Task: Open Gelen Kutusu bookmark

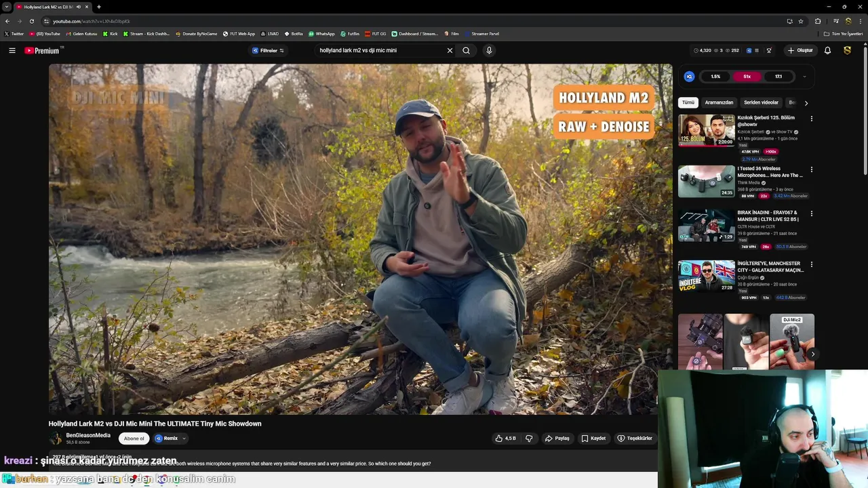Action: (x=81, y=34)
